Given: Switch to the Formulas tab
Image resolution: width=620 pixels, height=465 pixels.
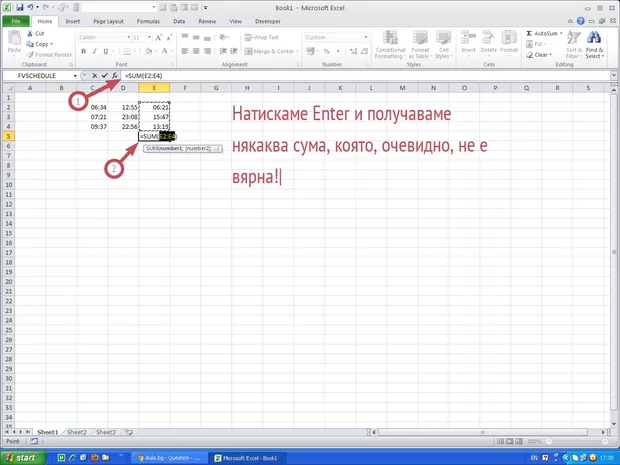Looking at the screenshot, I should (x=148, y=21).
